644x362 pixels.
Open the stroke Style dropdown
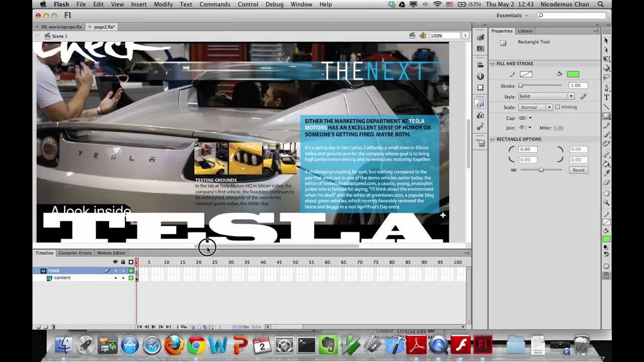pos(546,96)
